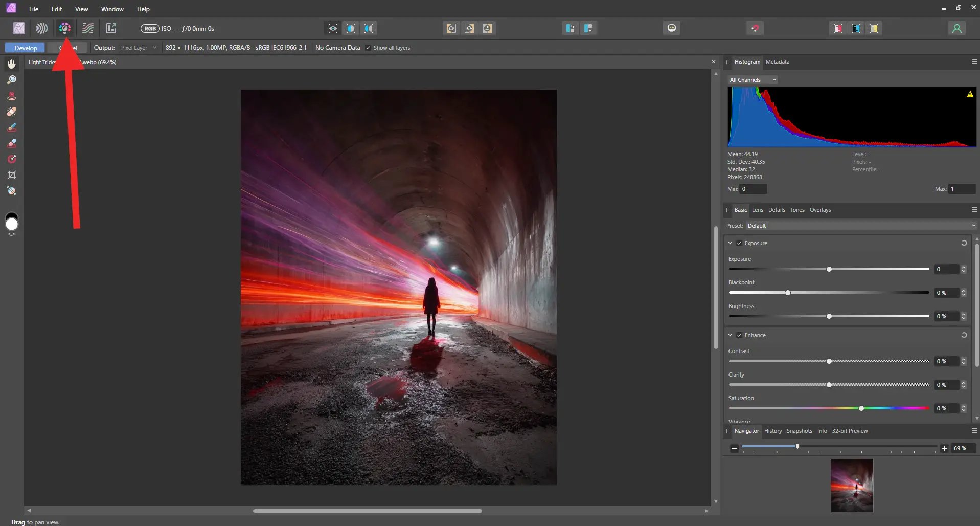Open the Window menu

click(x=112, y=9)
